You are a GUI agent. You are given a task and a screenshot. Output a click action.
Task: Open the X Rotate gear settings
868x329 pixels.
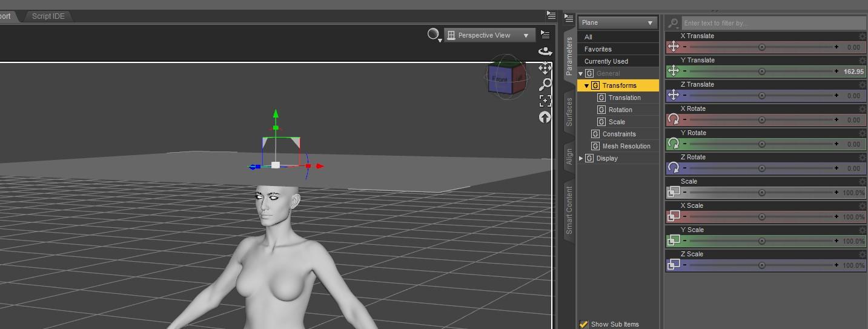click(862, 109)
